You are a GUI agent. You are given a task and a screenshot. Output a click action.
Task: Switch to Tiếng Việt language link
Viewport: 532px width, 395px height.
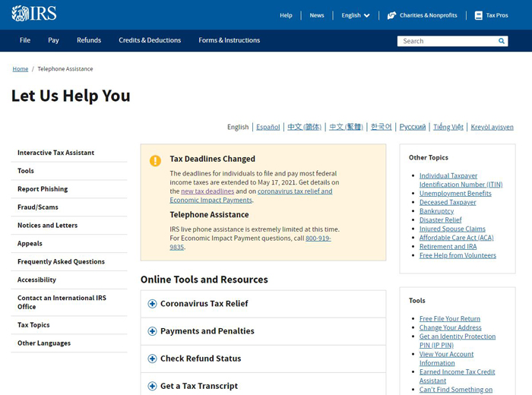(x=448, y=127)
